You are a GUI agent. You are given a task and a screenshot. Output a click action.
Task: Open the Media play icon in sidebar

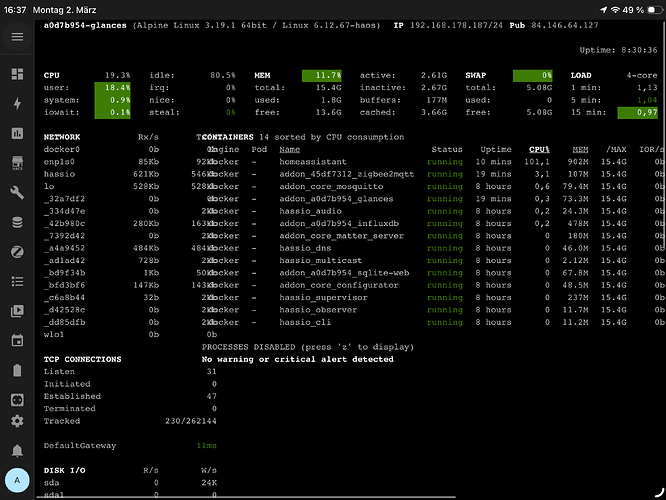coord(17,311)
